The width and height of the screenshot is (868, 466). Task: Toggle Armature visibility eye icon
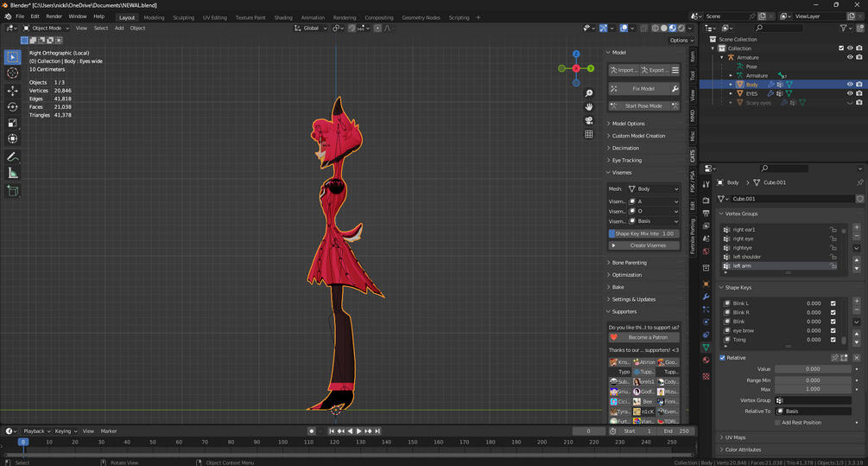pos(850,57)
